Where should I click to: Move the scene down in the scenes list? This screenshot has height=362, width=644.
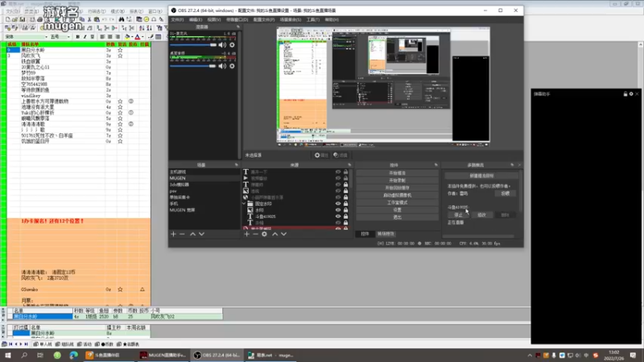pos(201,234)
